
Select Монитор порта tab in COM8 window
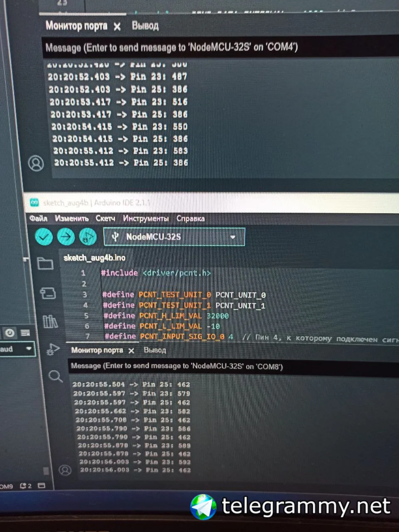pos(97,350)
